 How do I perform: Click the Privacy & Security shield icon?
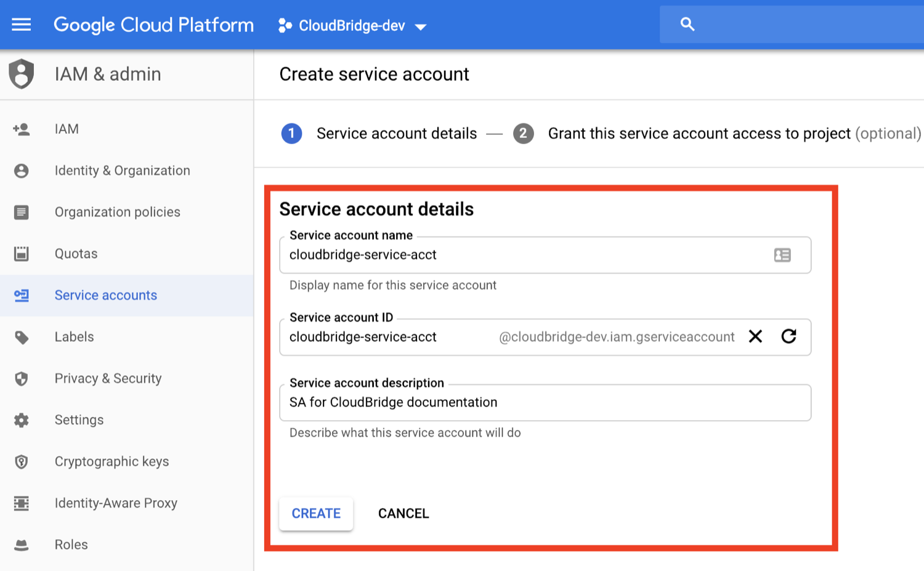click(22, 379)
